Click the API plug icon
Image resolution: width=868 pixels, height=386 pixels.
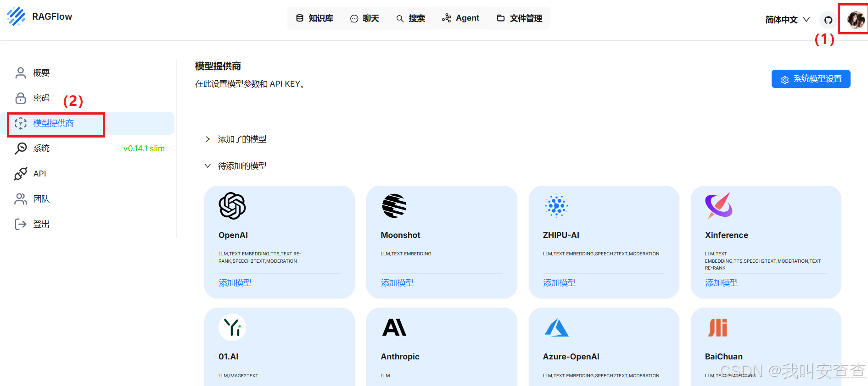(21, 174)
